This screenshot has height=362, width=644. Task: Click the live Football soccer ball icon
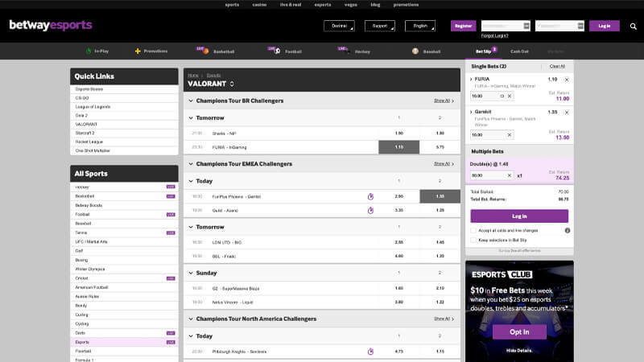pyautogui.click(x=277, y=51)
